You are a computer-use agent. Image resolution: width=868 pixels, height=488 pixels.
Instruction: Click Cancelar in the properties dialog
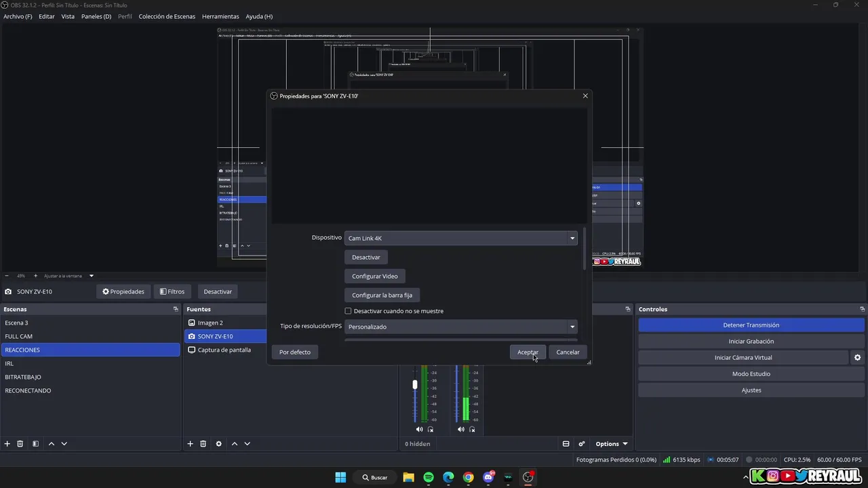tap(568, 352)
